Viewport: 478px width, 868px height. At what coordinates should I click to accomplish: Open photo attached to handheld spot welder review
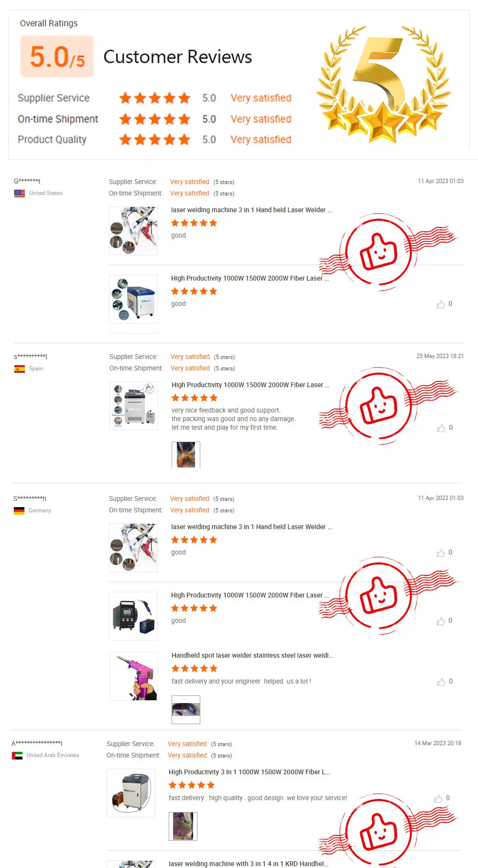[x=186, y=709]
